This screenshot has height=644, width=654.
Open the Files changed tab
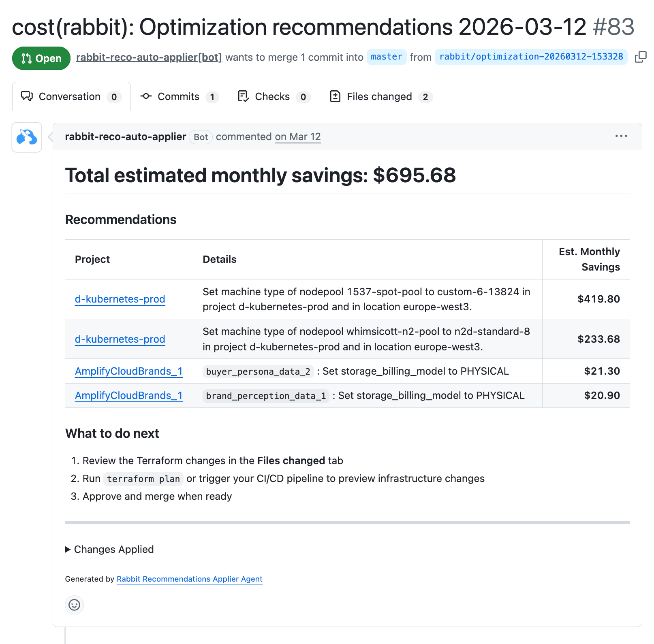point(381,97)
